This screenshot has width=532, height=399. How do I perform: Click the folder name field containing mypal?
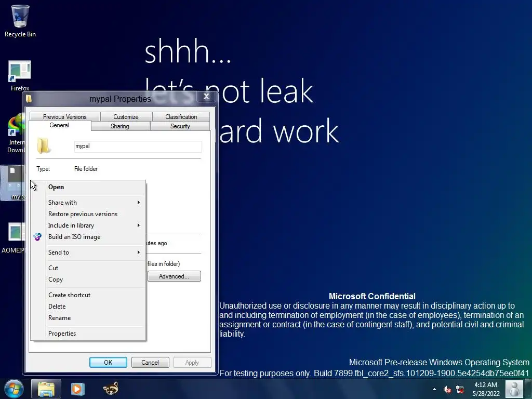(x=138, y=146)
